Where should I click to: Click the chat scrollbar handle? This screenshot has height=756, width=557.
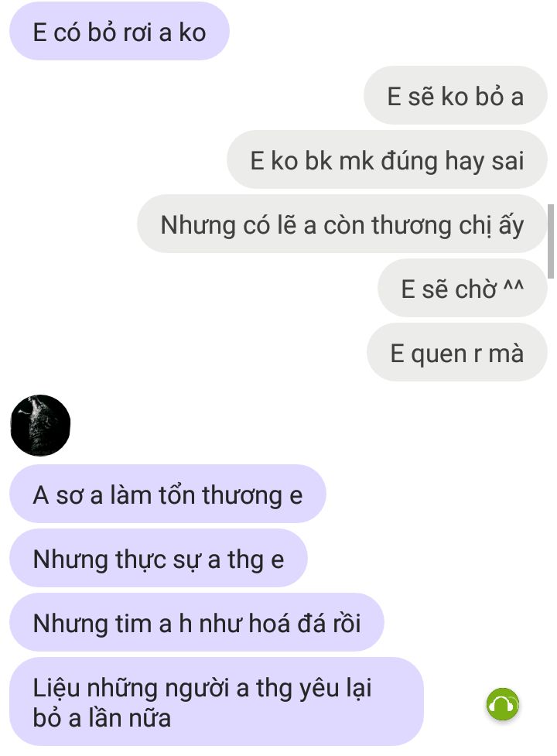coord(551,241)
